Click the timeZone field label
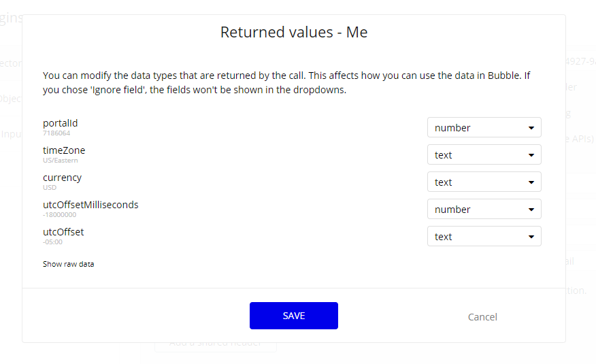This screenshot has height=364, width=596. [64, 150]
